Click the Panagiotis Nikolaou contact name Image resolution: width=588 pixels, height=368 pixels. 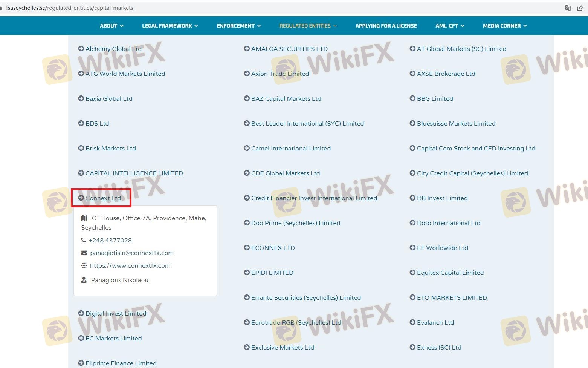coord(120,280)
